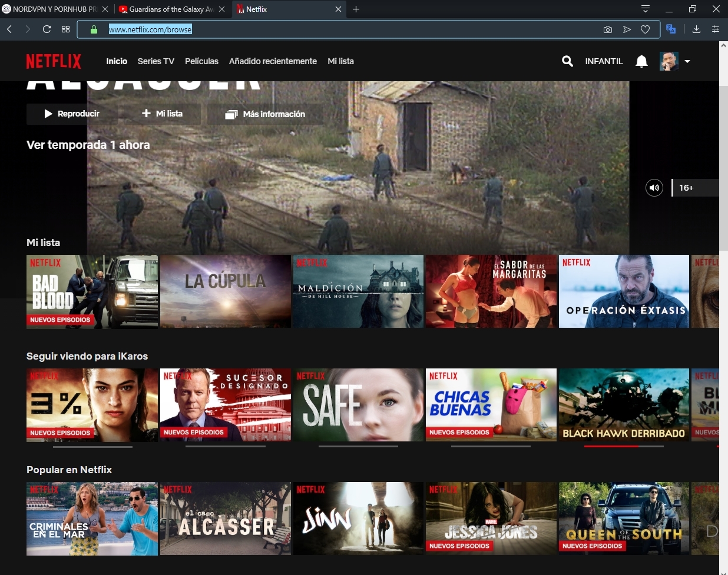
Task: Click the send icon in address bar
Action: click(627, 29)
